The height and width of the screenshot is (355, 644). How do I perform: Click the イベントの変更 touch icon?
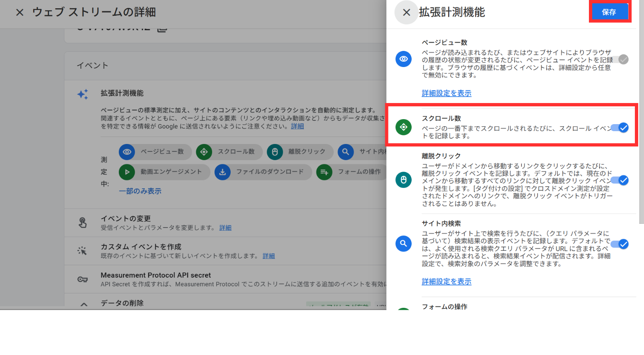click(83, 223)
